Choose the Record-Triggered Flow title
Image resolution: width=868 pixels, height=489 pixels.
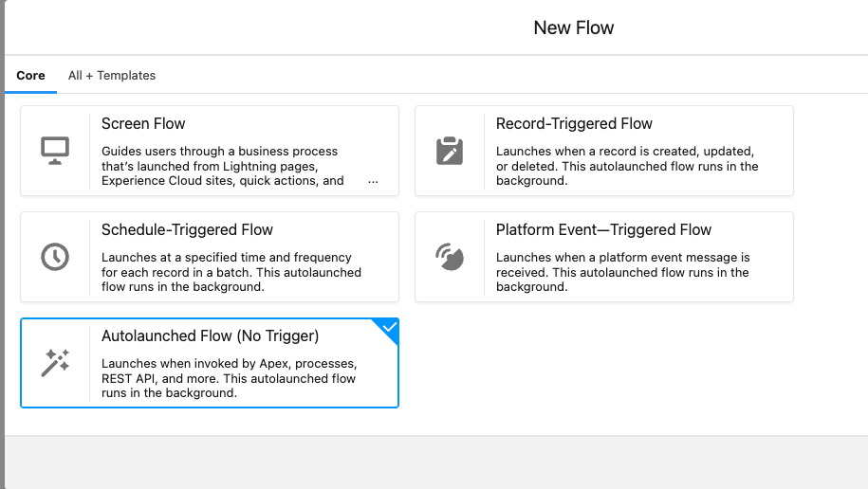[x=574, y=123]
